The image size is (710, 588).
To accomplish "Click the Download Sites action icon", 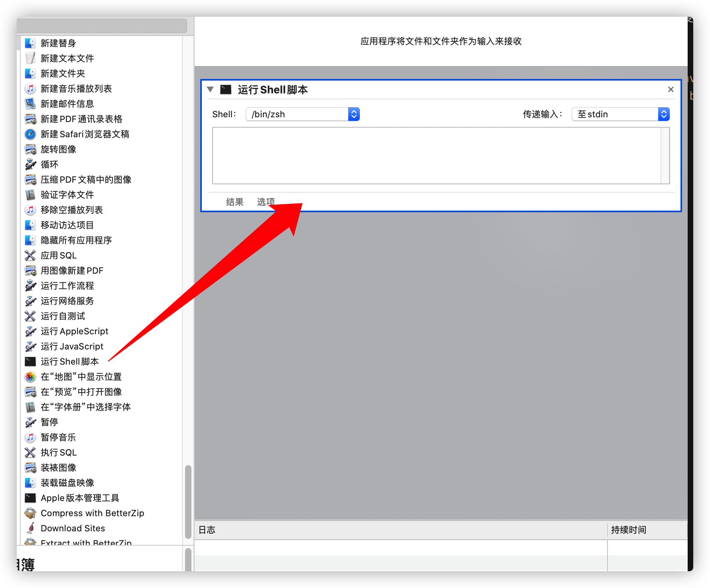I will [x=30, y=528].
